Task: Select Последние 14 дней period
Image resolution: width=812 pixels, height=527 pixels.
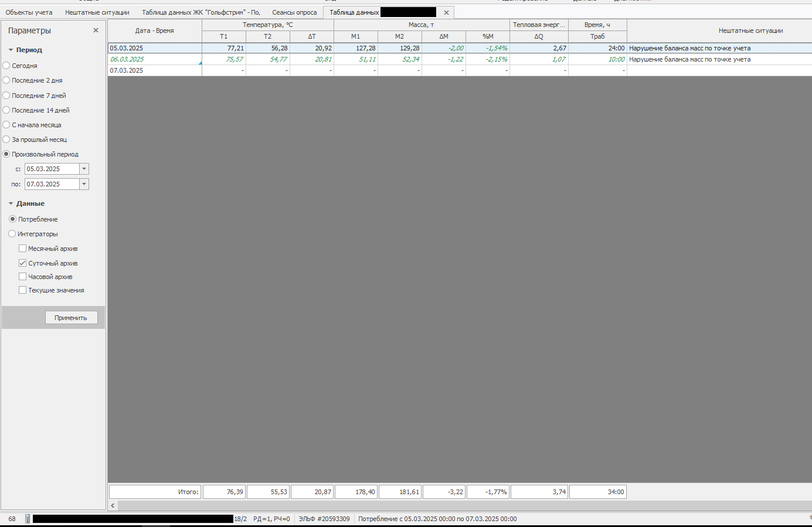Action: tap(6, 110)
